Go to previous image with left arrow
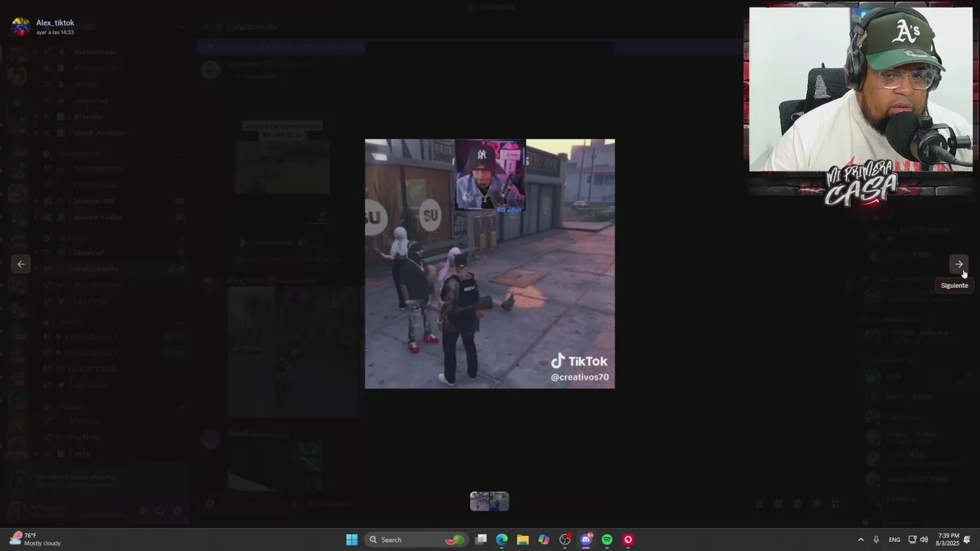This screenshot has width=980, height=551. click(21, 264)
